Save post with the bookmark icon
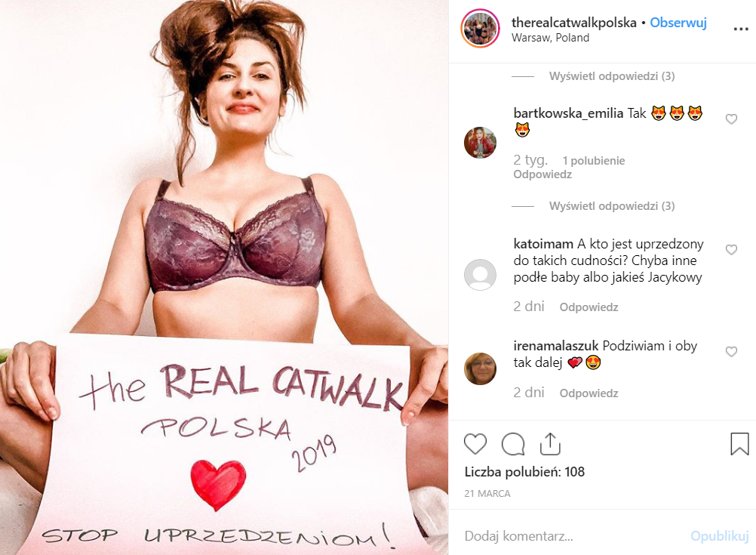756x555 pixels. [739, 444]
